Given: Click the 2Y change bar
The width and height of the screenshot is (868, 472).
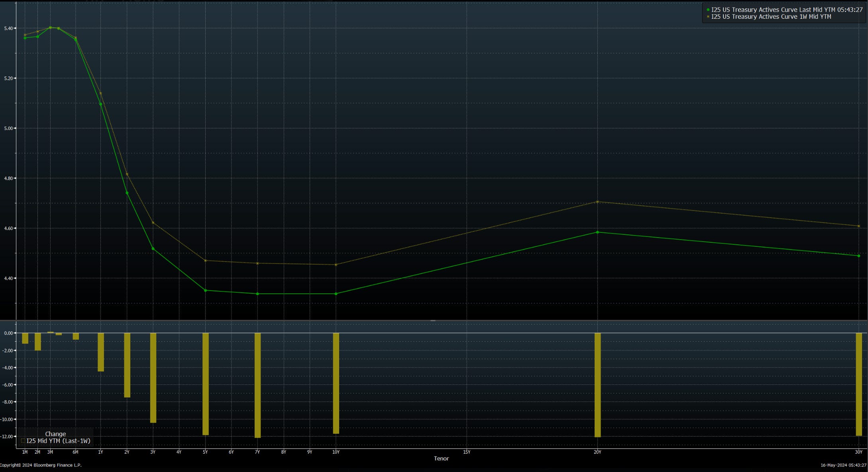Looking at the screenshot, I should tap(127, 365).
